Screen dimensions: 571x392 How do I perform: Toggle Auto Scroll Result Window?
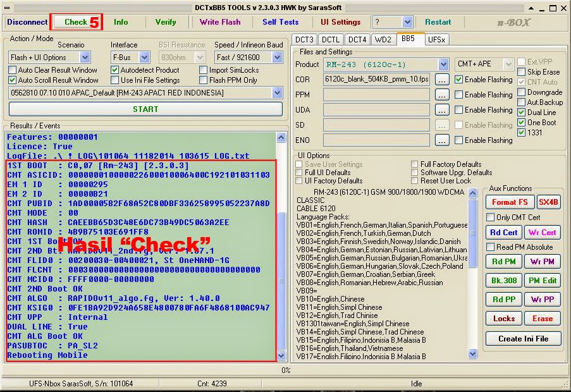click(x=13, y=80)
